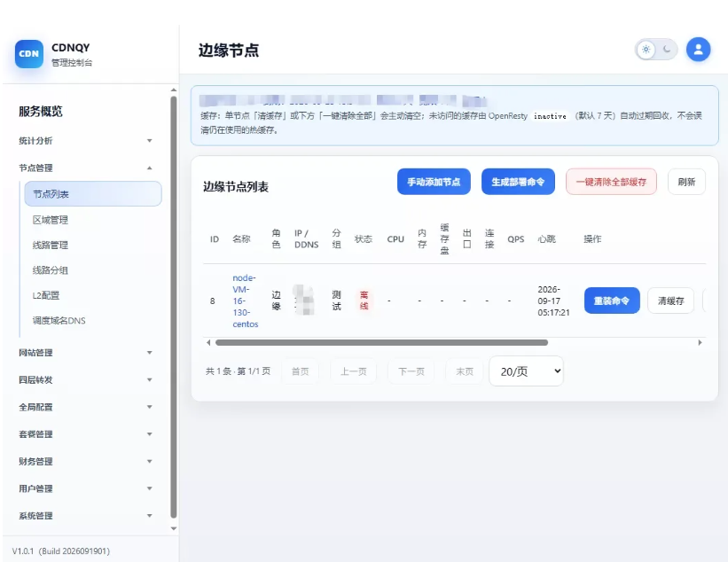728x562 pixels.
Task: Open L2配置 submenu item
Action: tap(46, 295)
